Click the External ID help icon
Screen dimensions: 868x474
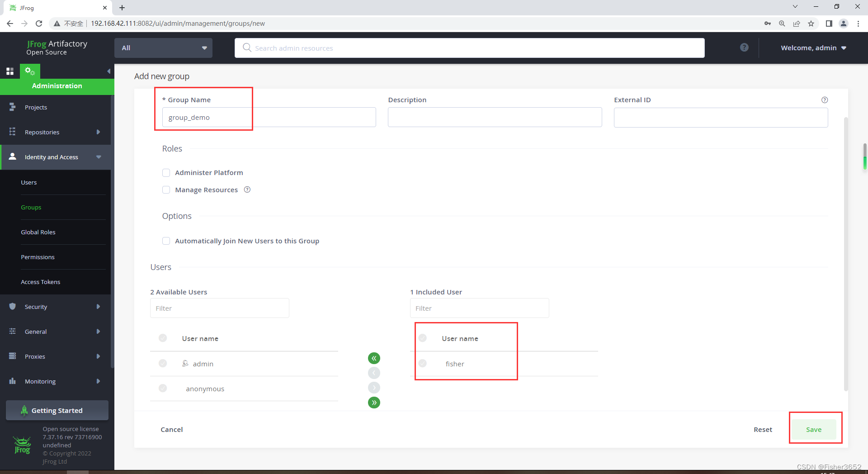(x=825, y=100)
